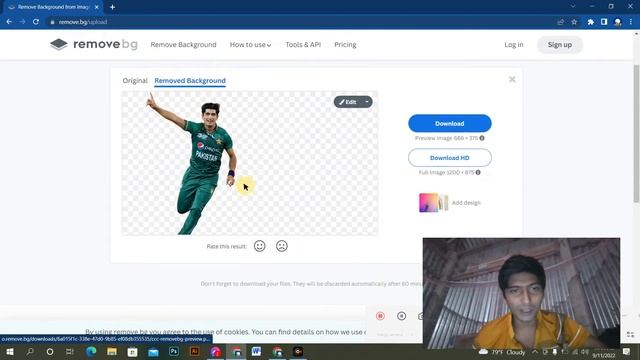The image size is (640, 360).
Task: Click the Sign up button
Action: coord(560,44)
